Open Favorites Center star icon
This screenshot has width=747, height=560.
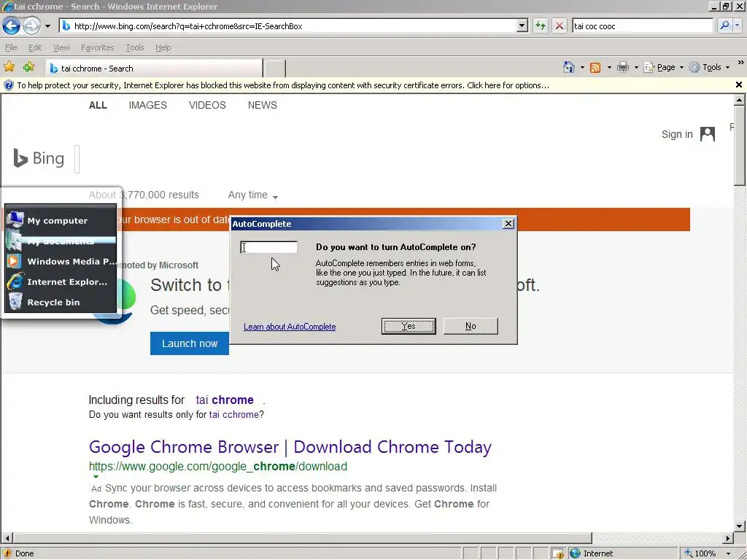point(9,67)
